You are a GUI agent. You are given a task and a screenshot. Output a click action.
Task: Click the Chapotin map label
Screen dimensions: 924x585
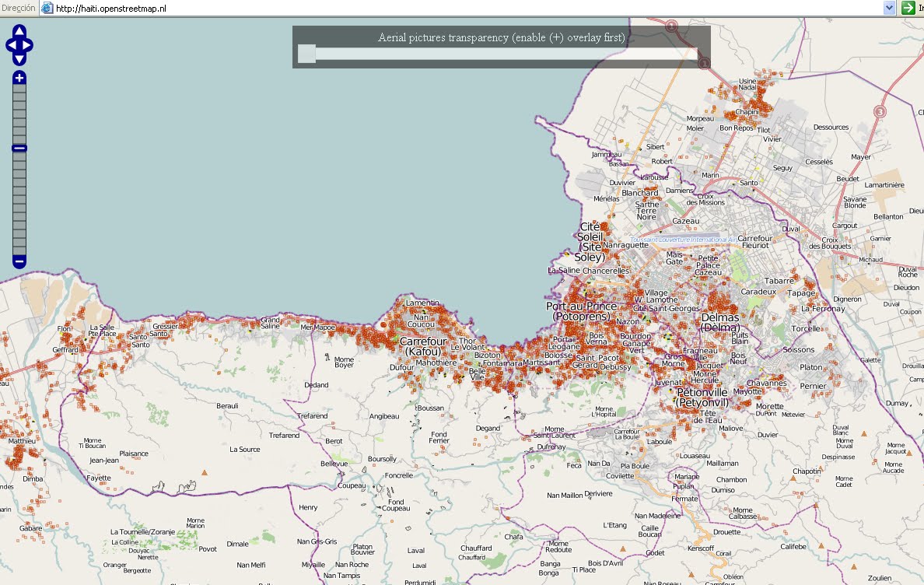807,471
